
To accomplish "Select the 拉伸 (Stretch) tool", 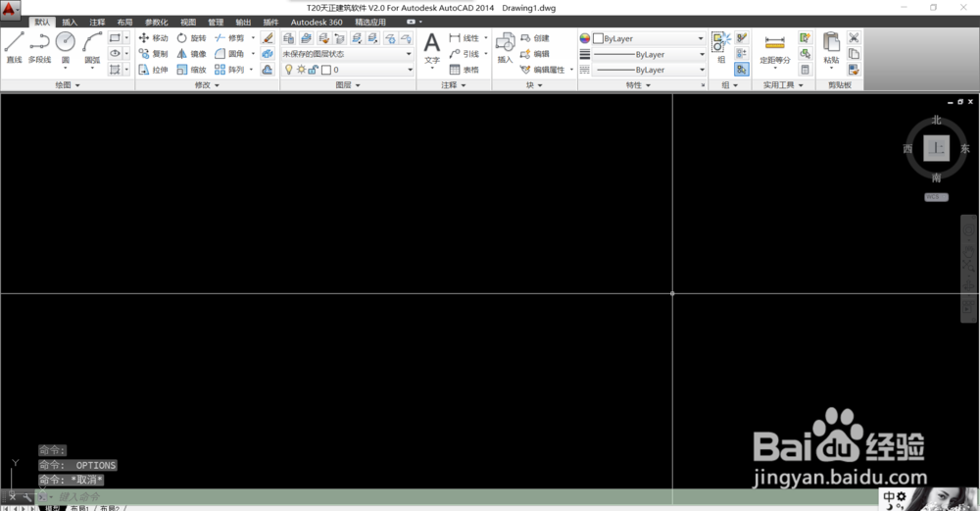I will pyautogui.click(x=153, y=70).
